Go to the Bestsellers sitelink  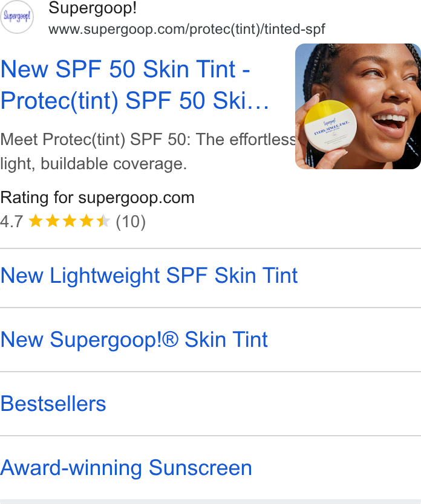pyautogui.click(x=53, y=404)
